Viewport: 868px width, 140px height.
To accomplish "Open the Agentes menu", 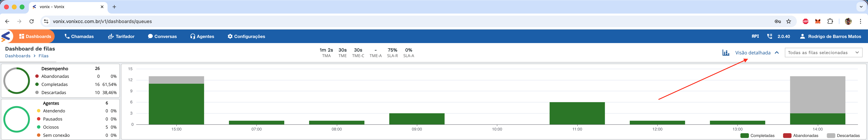I will (x=202, y=36).
